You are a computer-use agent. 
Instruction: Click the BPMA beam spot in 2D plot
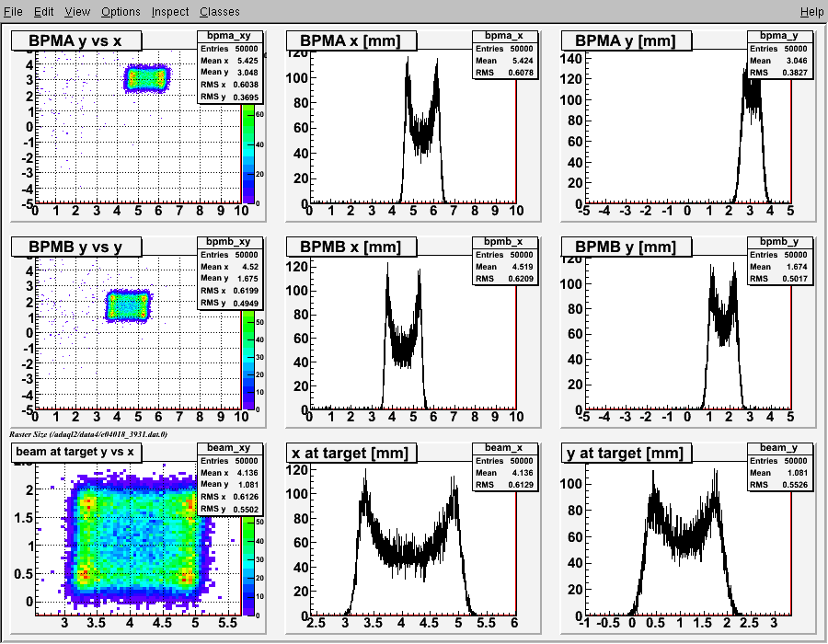[147, 78]
